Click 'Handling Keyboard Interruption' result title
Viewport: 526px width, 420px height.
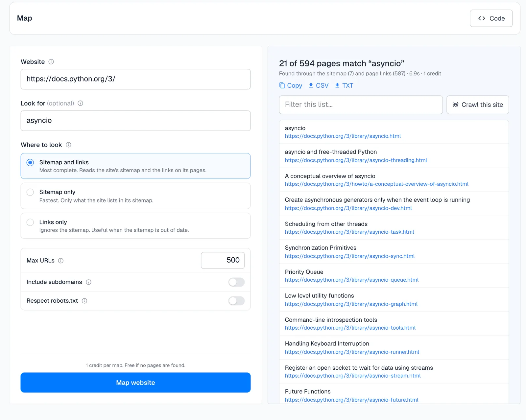point(327,344)
